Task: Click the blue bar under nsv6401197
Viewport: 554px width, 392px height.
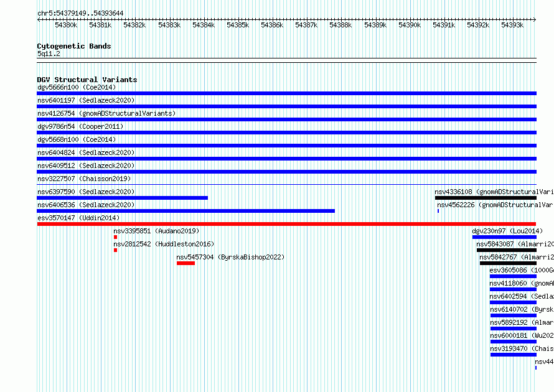Action: coord(286,106)
